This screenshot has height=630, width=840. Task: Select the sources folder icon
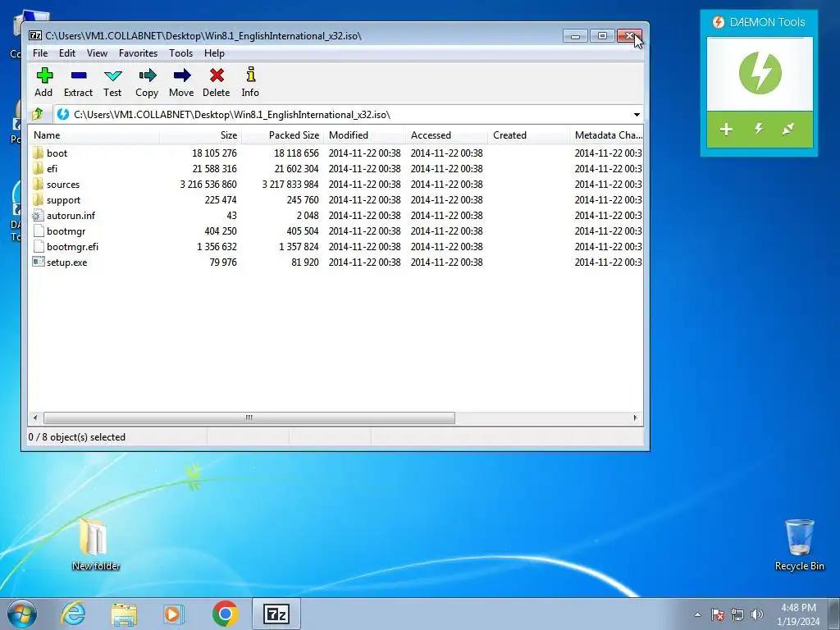click(38, 185)
